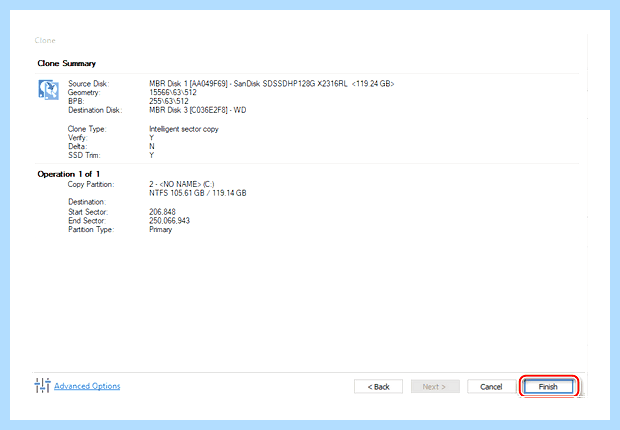Click the destination text 'MBR Disk 3 [C036E2F8] - WD'
The image size is (620, 430).
198,110
